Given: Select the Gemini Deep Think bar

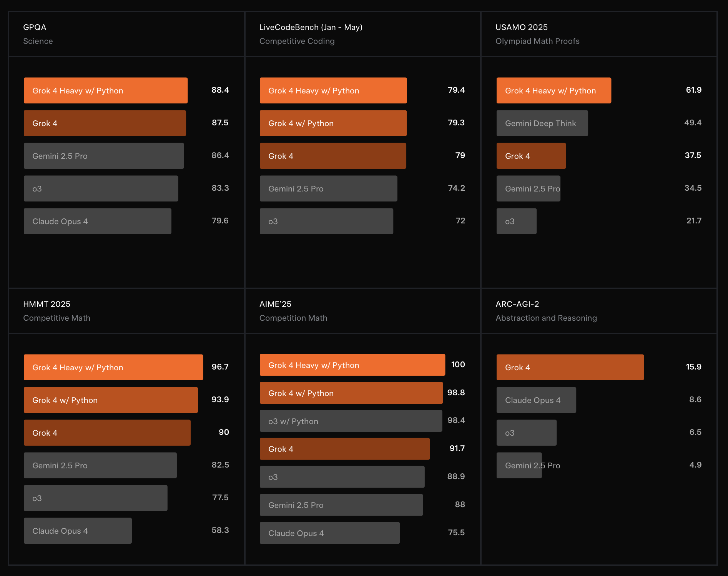Looking at the screenshot, I should pyautogui.click(x=542, y=123).
